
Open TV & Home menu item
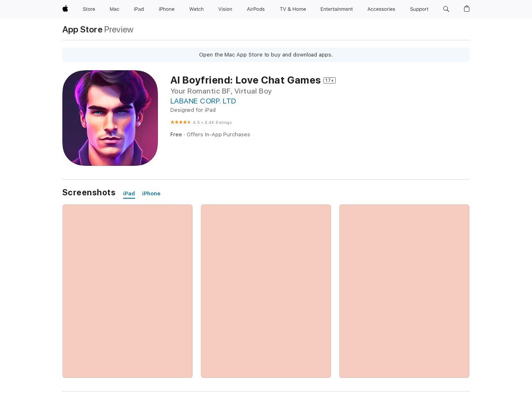point(293,9)
